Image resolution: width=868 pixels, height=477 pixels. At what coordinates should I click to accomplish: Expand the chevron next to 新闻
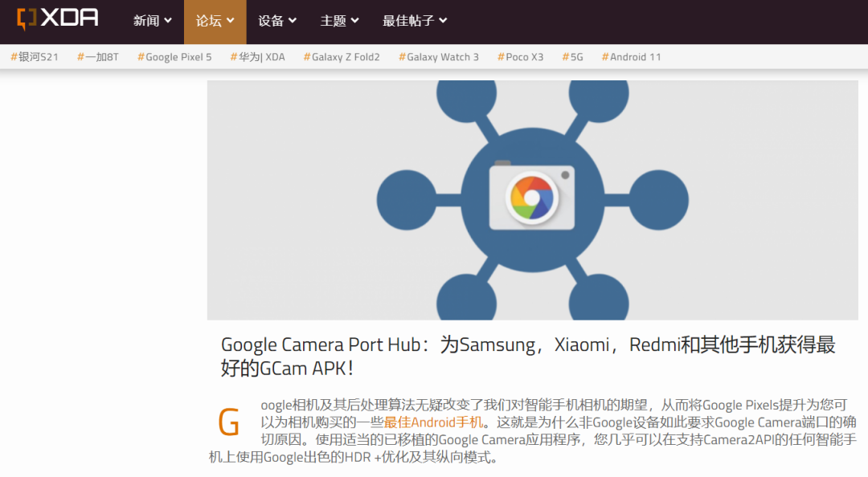(x=168, y=20)
